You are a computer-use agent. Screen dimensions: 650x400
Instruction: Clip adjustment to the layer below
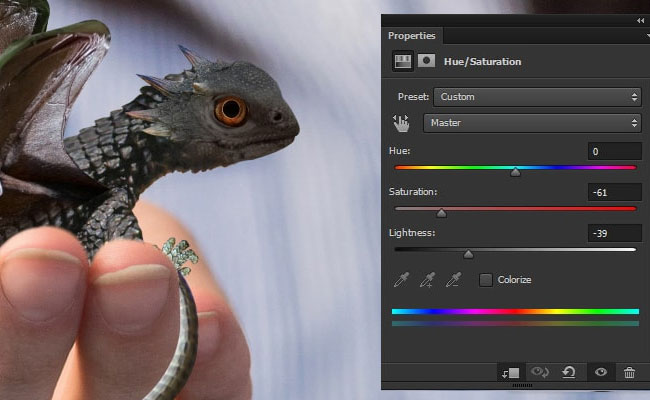pos(511,373)
